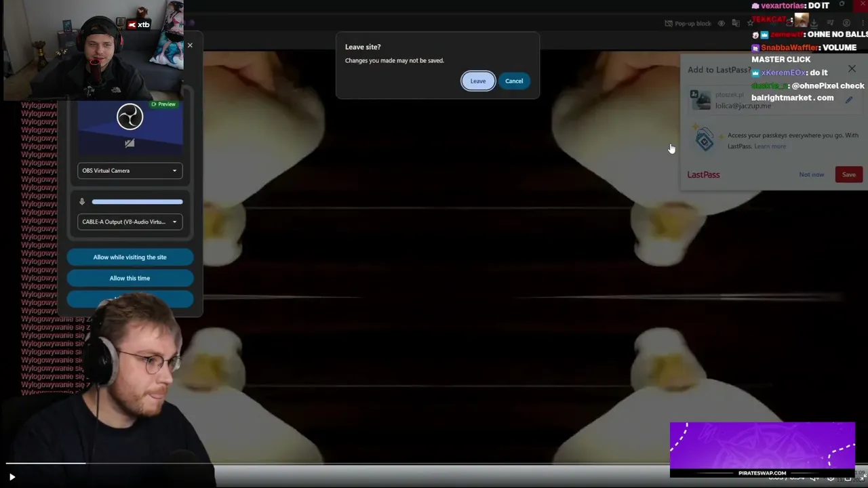Click the lolica@jaczup.me email text
868x488 pixels.
pyautogui.click(x=743, y=106)
